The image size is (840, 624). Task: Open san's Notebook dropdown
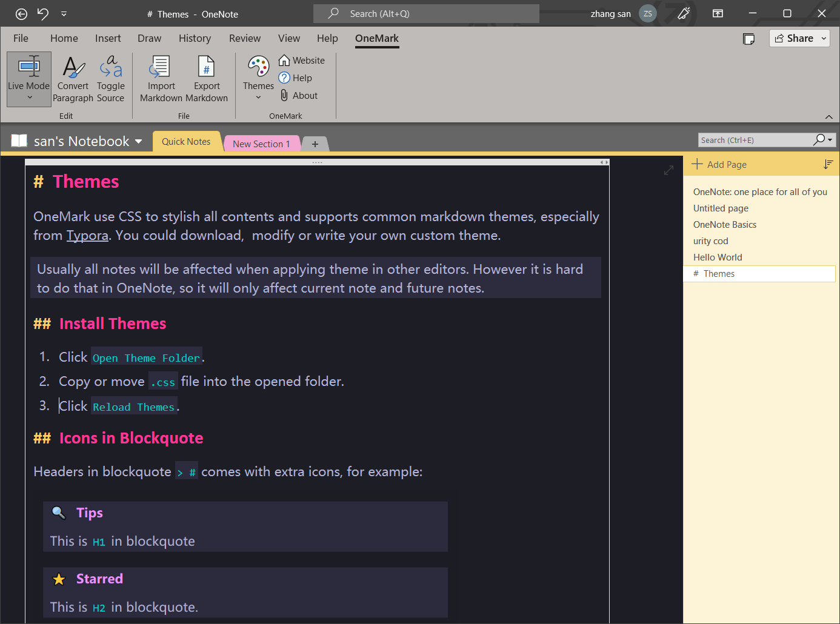138,141
